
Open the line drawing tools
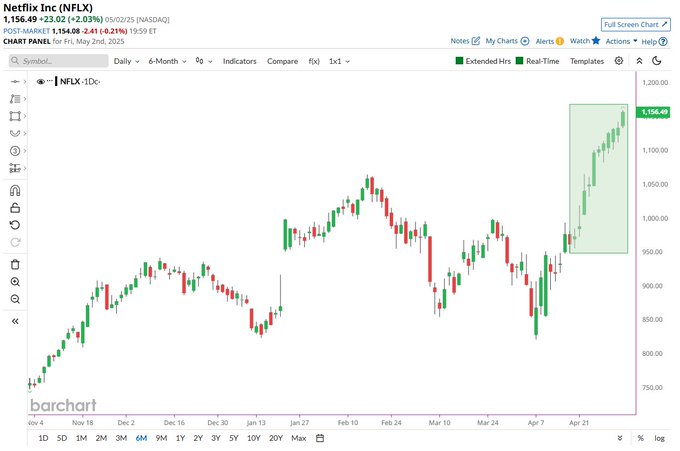tap(15, 99)
